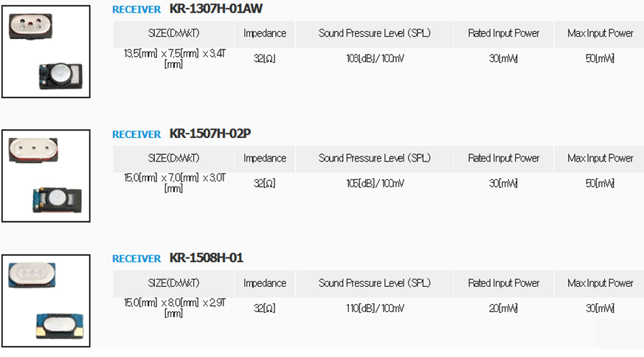The image size is (644, 357).
Task: Click the 110[dB]/100mV SPL value
Action: click(x=375, y=308)
